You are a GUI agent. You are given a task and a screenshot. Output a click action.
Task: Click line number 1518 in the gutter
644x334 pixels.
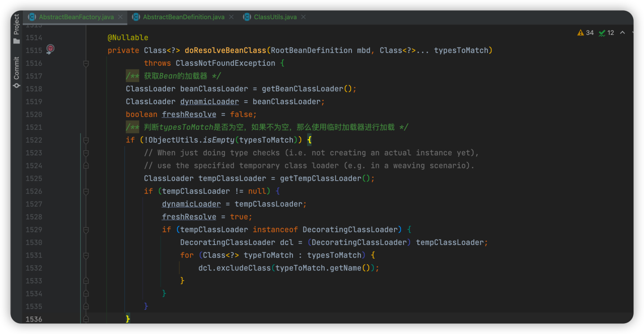click(x=34, y=89)
